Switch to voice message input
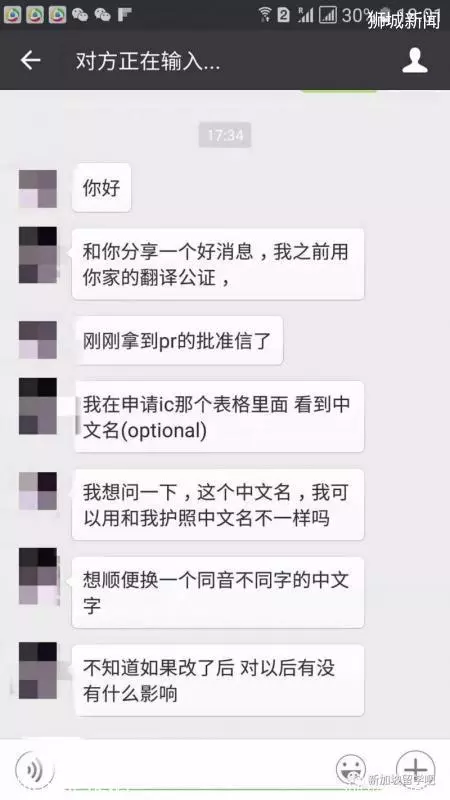Image resolution: width=450 pixels, height=800 pixels. coord(35,769)
